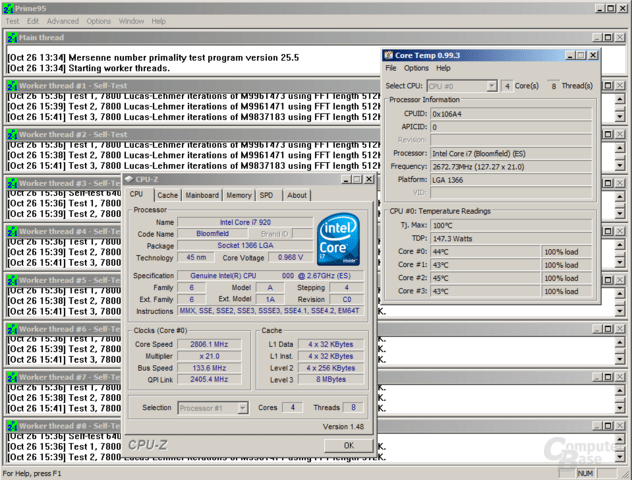Click the Core Speed value 2806.1 MHz
This screenshot has width=632, height=480.
coord(209,345)
